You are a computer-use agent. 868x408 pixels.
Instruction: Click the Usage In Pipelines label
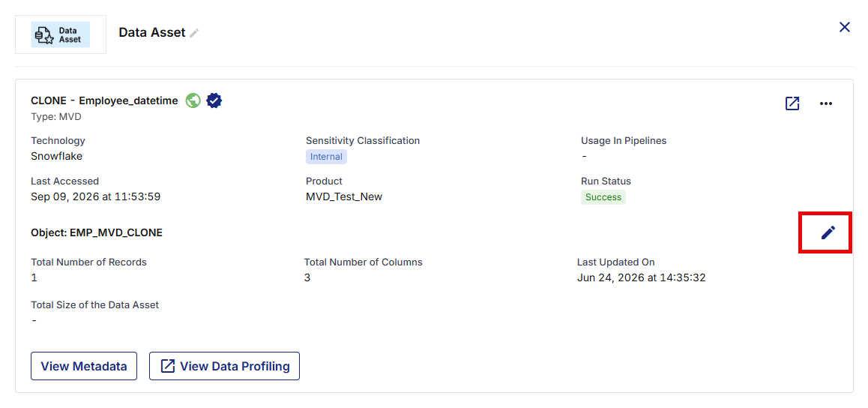coord(624,140)
